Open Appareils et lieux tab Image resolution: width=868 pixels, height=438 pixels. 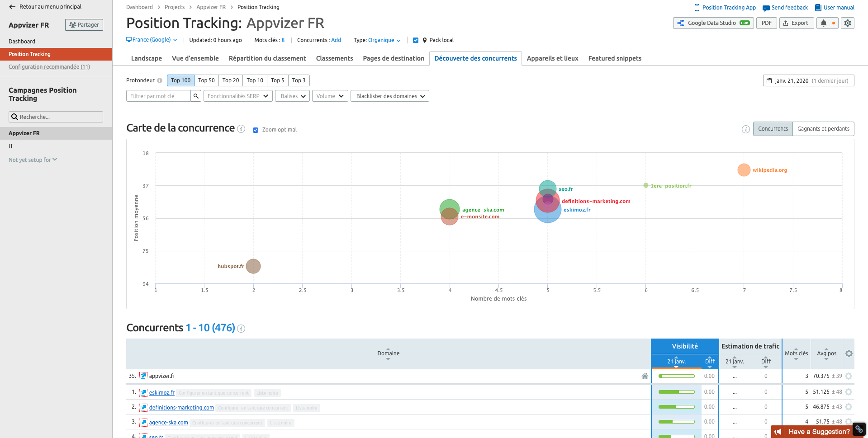552,58
